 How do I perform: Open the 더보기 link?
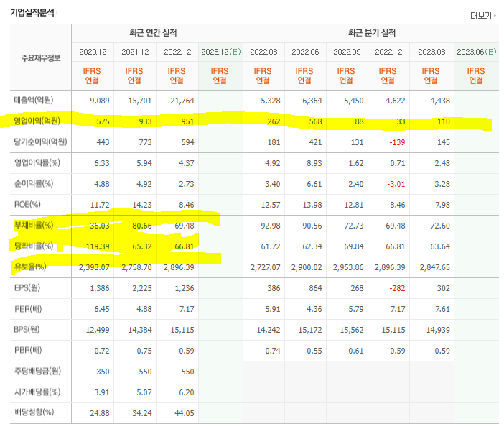(481, 15)
